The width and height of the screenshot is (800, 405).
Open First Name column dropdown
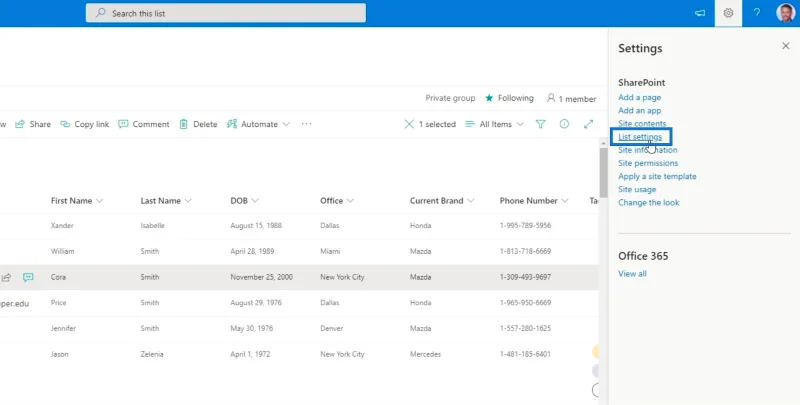[x=99, y=201]
